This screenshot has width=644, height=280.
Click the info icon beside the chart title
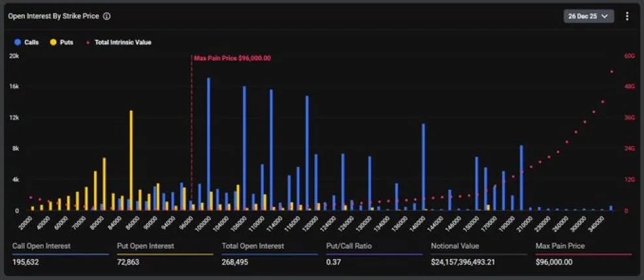click(x=106, y=16)
